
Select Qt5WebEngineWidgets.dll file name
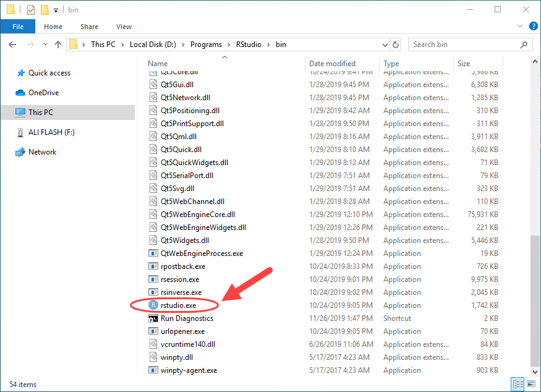pyautogui.click(x=203, y=228)
